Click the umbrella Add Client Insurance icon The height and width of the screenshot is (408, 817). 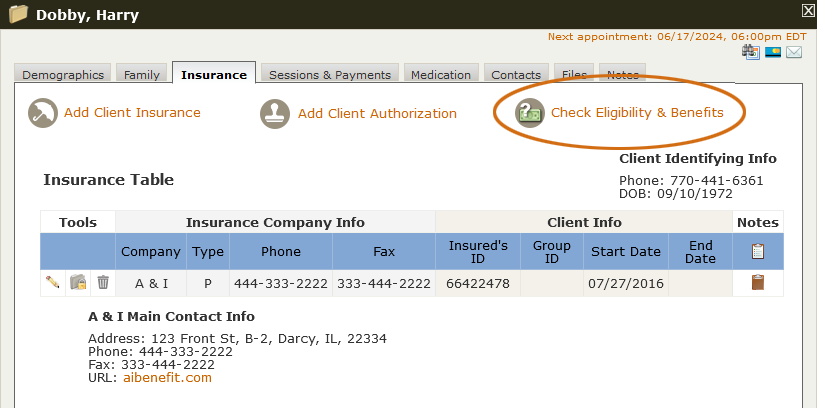pos(43,113)
